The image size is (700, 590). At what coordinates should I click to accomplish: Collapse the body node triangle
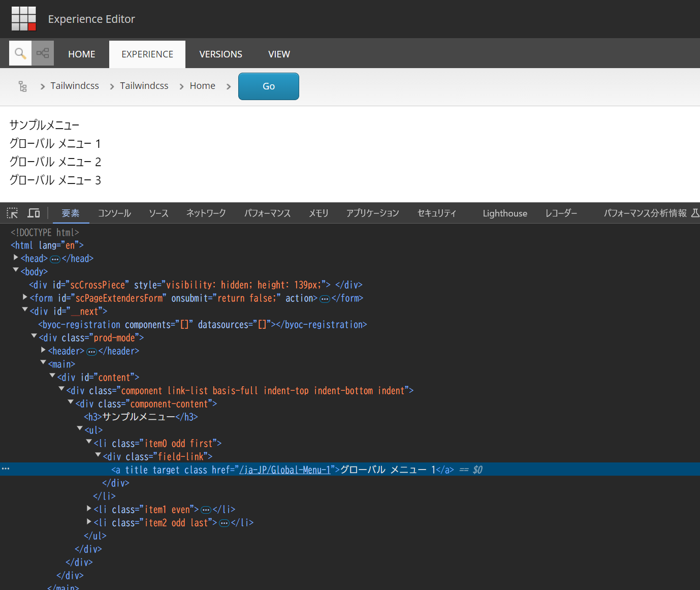pos(16,270)
